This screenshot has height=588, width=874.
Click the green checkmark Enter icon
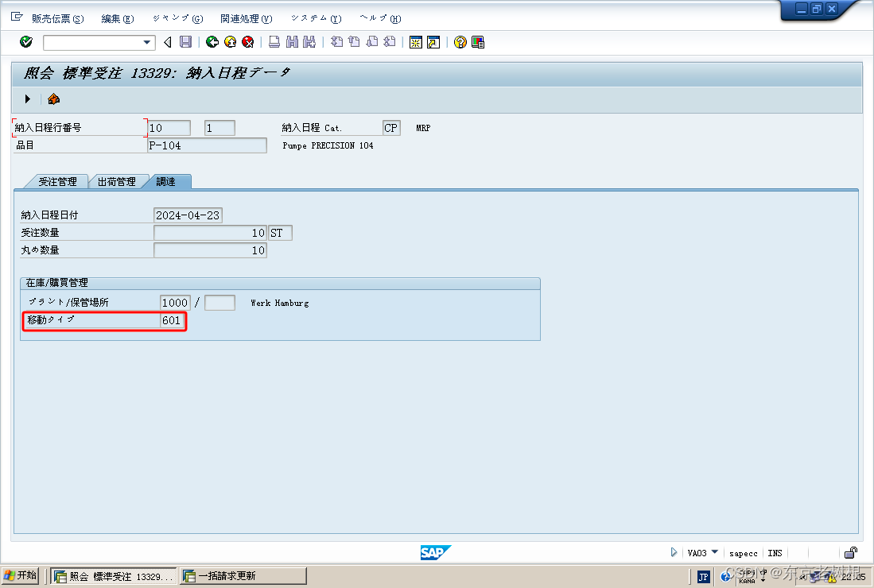[26, 42]
